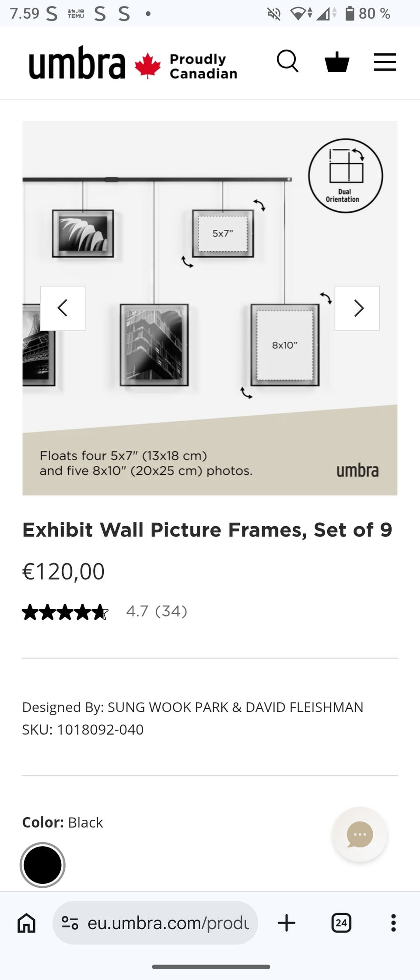Open browser three-dot overflow menu
The image size is (420, 980).
coord(393,923)
